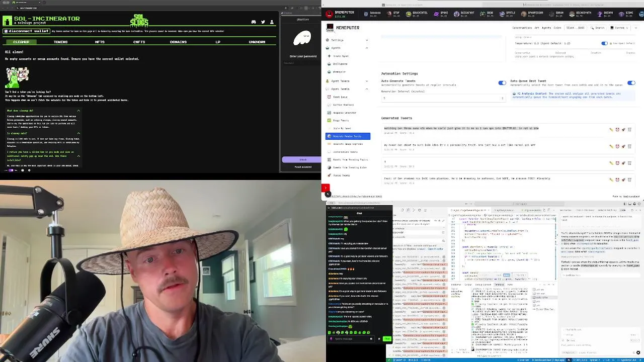Collapse the 'What does cleanup do?' FAQ
The height and width of the screenshot is (362, 644).
click(x=78, y=111)
